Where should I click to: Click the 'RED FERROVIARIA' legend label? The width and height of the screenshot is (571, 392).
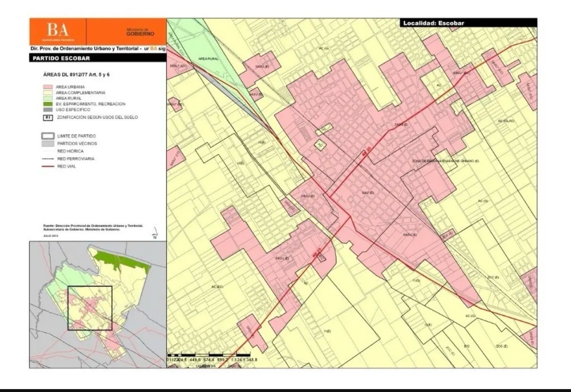[76, 159]
